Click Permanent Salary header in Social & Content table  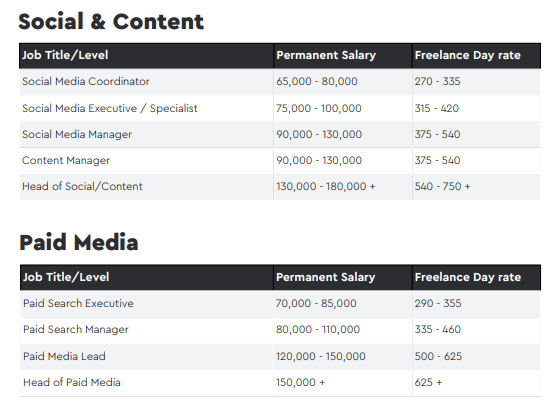tap(326, 55)
